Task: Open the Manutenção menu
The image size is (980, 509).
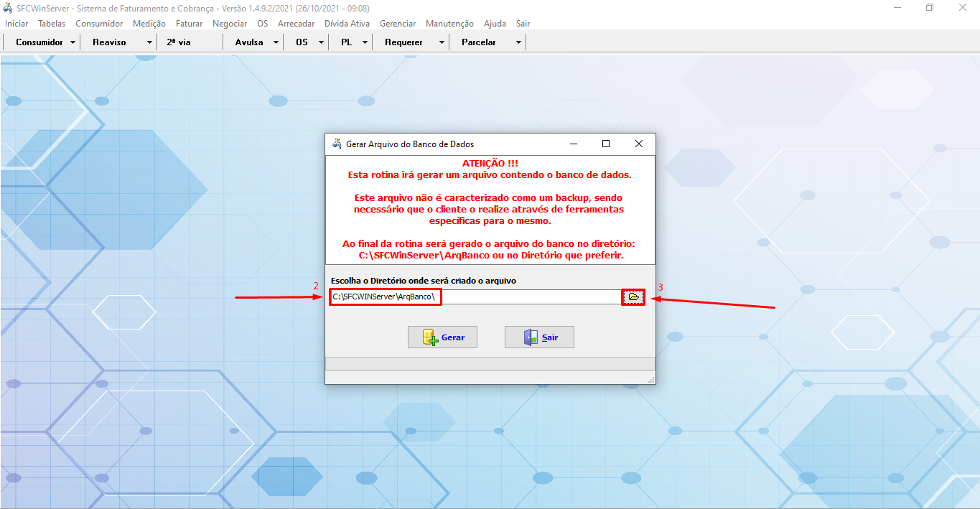Action: (449, 24)
